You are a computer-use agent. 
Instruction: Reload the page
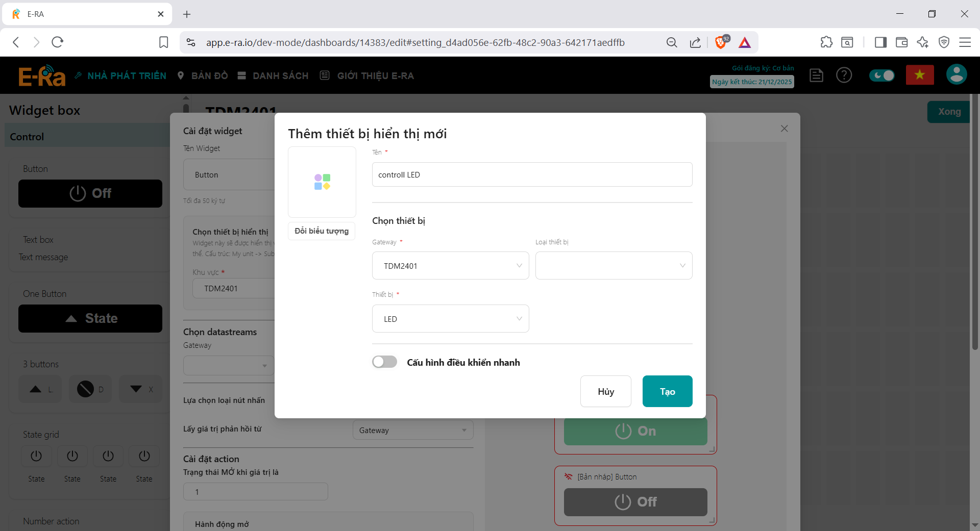[58, 42]
